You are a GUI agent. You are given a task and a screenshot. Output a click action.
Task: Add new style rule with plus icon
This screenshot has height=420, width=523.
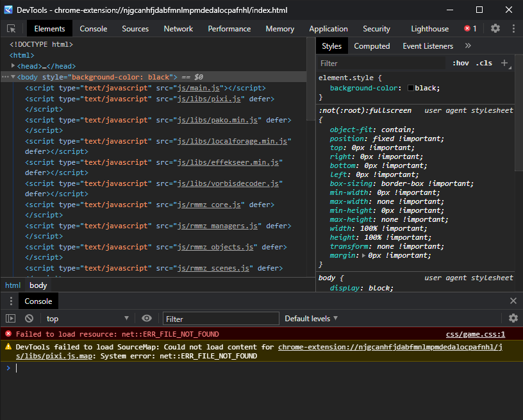(x=504, y=63)
